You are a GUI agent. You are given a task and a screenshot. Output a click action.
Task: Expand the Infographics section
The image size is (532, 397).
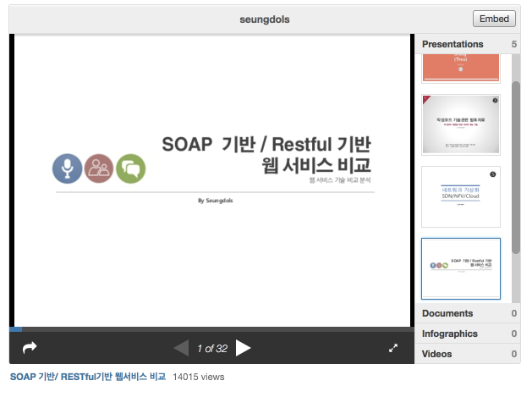[469, 334]
